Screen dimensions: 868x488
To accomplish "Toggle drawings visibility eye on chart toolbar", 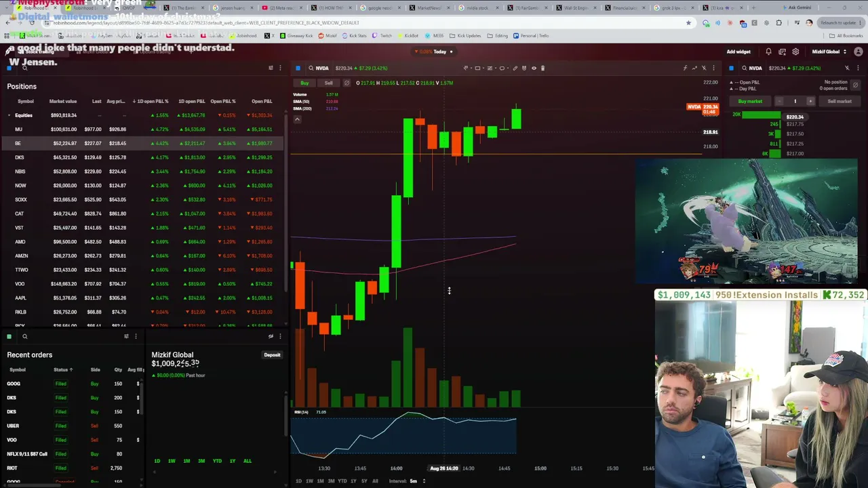I will point(534,68).
